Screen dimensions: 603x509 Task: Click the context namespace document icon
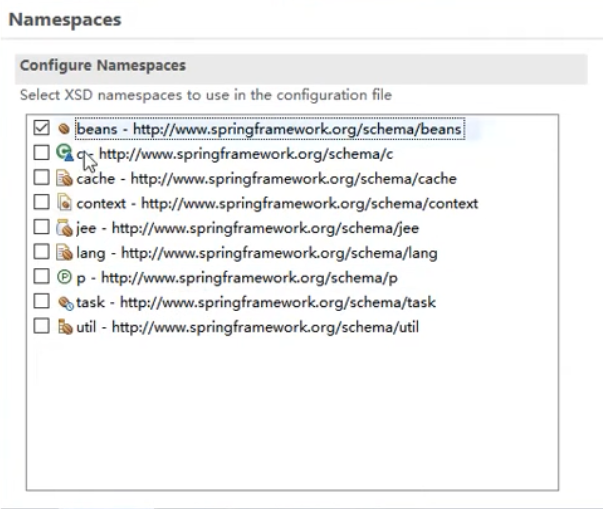(64, 203)
